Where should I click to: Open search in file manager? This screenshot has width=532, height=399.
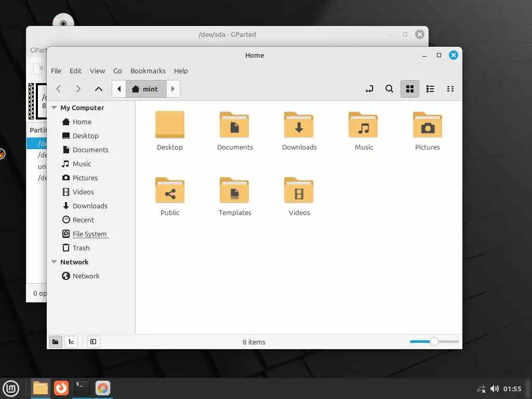[390, 89]
